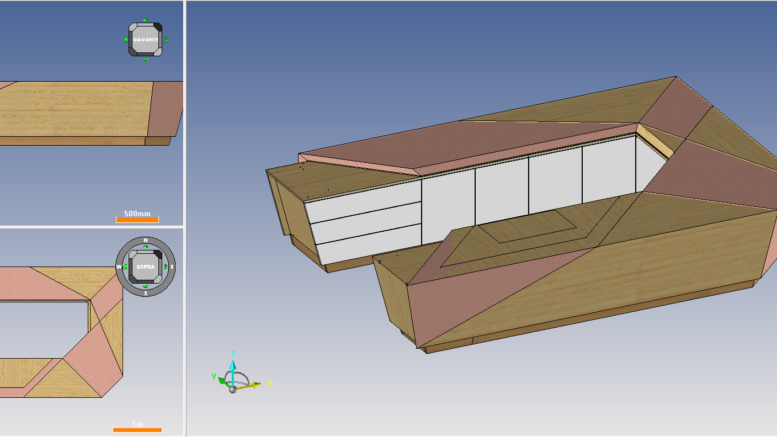Click green left arrow beside DAVANTI cube
Screen dimensions: 777x437
coord(125,39)
